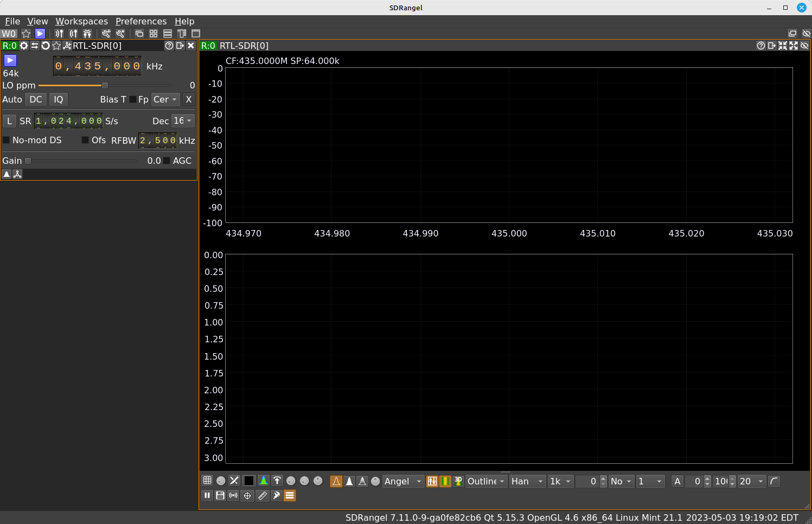This screenshot has height=524, width=812.
Task: Open the Workspaces menu
Action: point(81,21)
